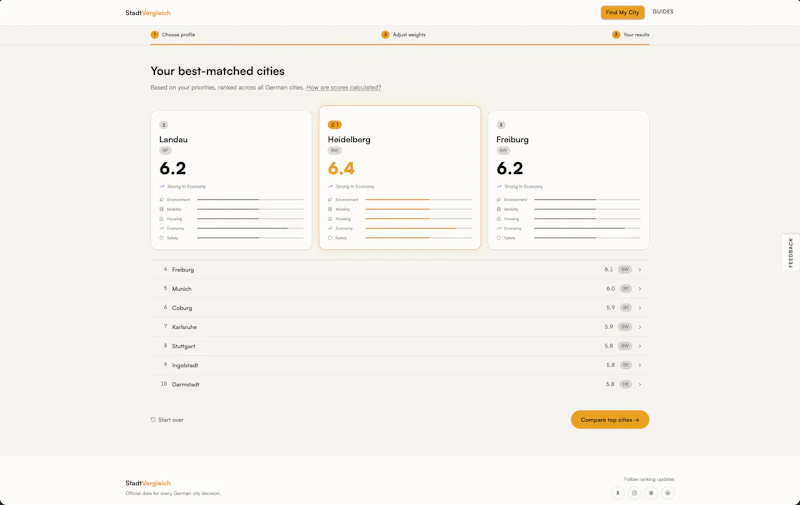
Task: Click Compare top cities button
Action: click(610, 420)
